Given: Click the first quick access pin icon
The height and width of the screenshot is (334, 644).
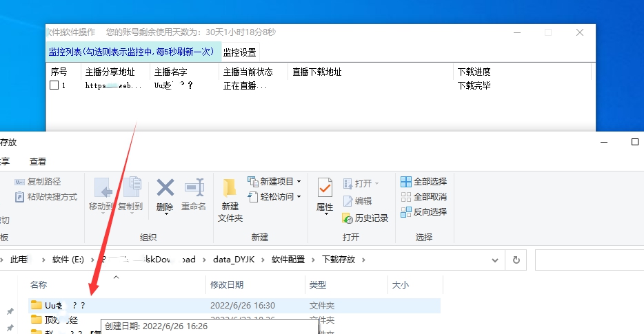Looking at the screenshot, I should click(10, 311).
